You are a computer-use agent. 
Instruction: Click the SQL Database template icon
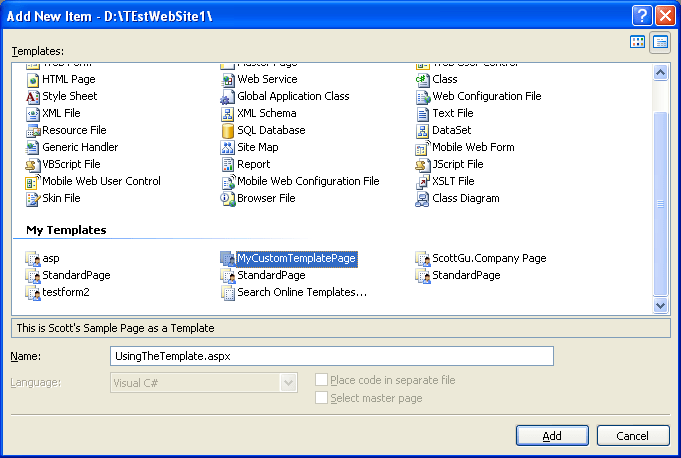(x=228, y=131)
